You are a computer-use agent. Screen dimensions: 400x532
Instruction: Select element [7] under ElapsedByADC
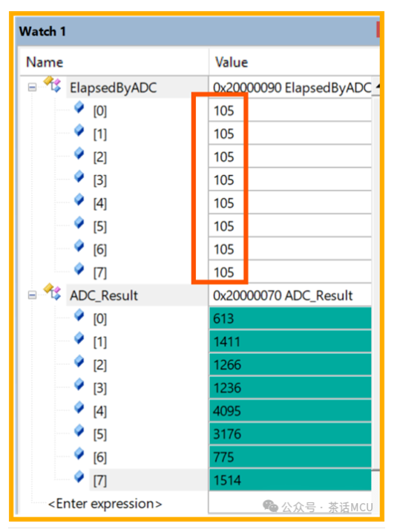[99, 272]
